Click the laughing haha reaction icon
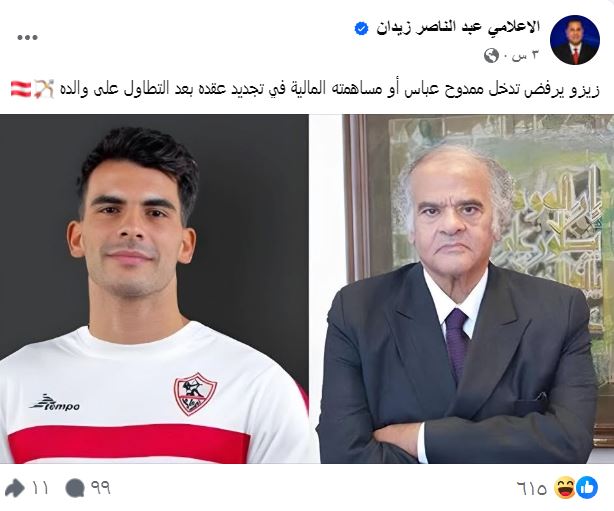Viewport: 614px width, 511px height. tap(565, 488)
